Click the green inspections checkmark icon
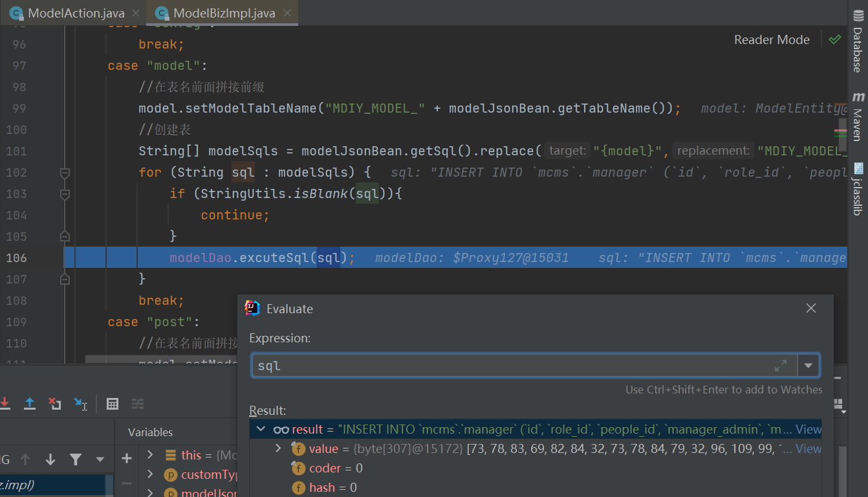 835,39
